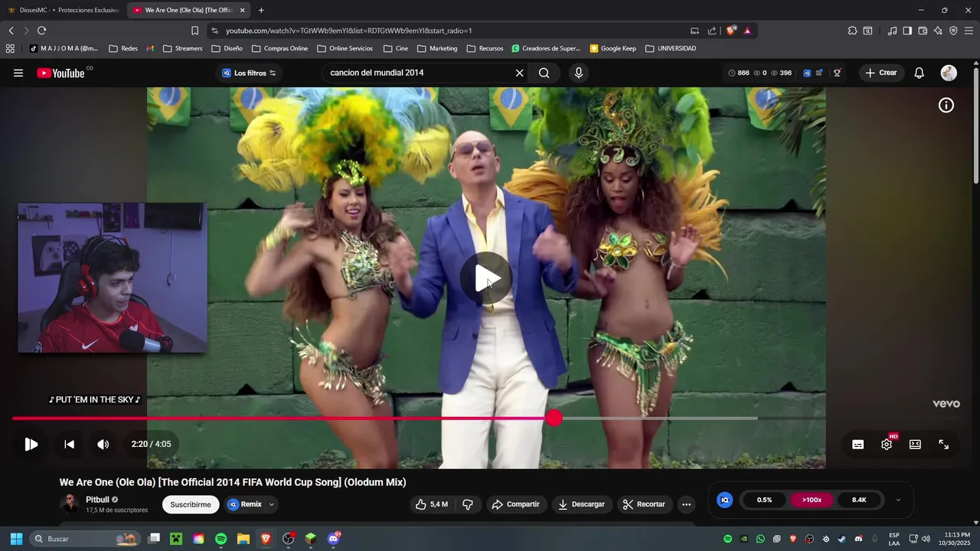Image resolution: width=980 pixels, height=551 pixels.
Task: Open the Windows Start menu
Action: (x=16, y=539)
